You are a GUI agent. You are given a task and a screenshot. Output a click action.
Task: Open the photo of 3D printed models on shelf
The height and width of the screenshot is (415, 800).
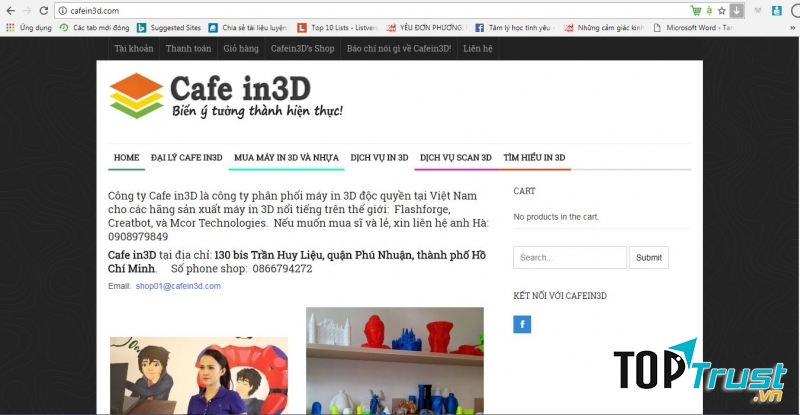[395, 360]
